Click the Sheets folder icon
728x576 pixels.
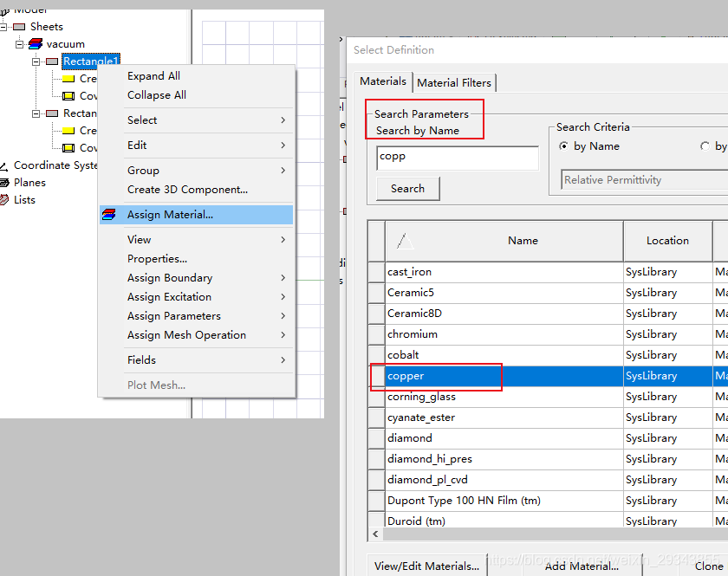[x=19, y=27]
